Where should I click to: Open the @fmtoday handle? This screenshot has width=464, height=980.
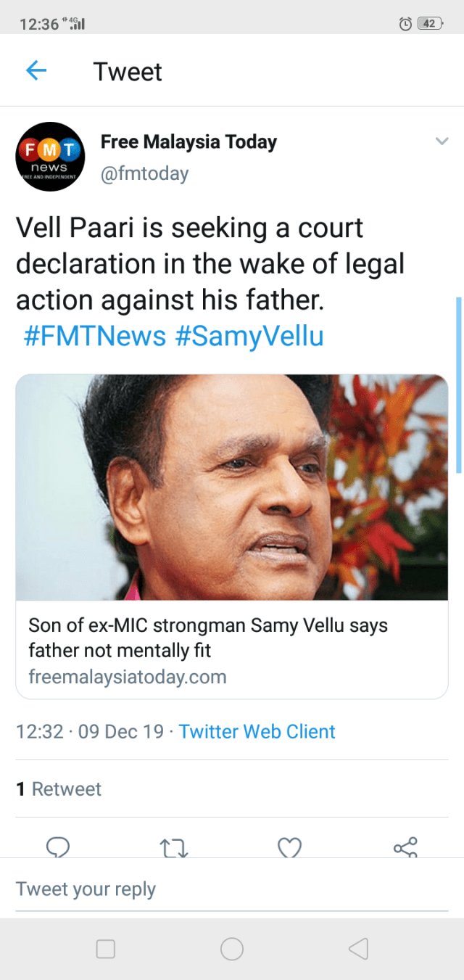pos(144,173)
